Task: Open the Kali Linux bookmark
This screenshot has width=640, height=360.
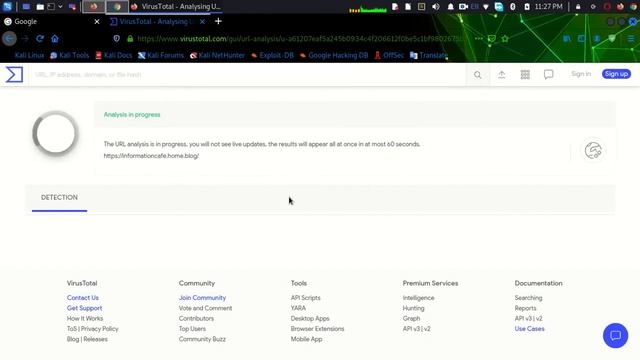Action: (29, 56)
